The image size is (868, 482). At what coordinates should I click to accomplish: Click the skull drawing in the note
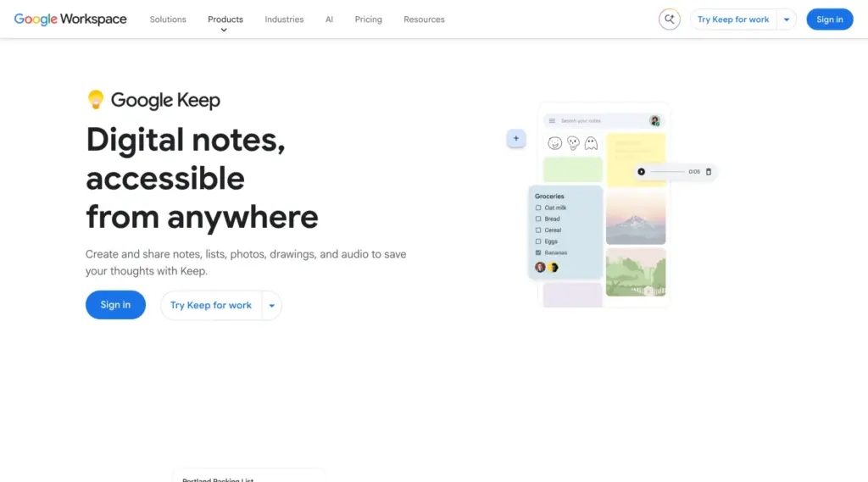pyautogui.click(x=574, y=143)
